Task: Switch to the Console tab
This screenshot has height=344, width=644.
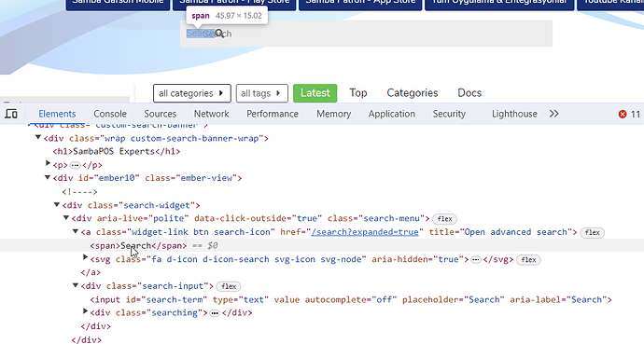Action: point(110,114)
